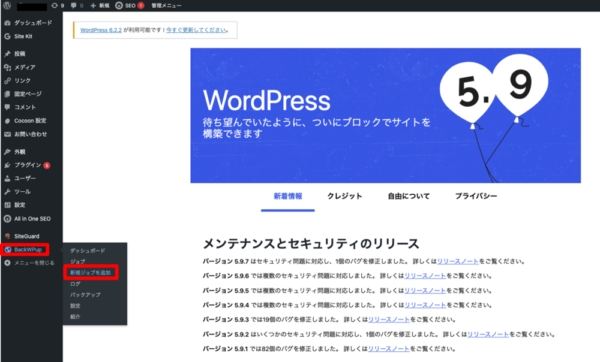Switch to the クレジット tab

pyautogui.click(x=344, y=196)
